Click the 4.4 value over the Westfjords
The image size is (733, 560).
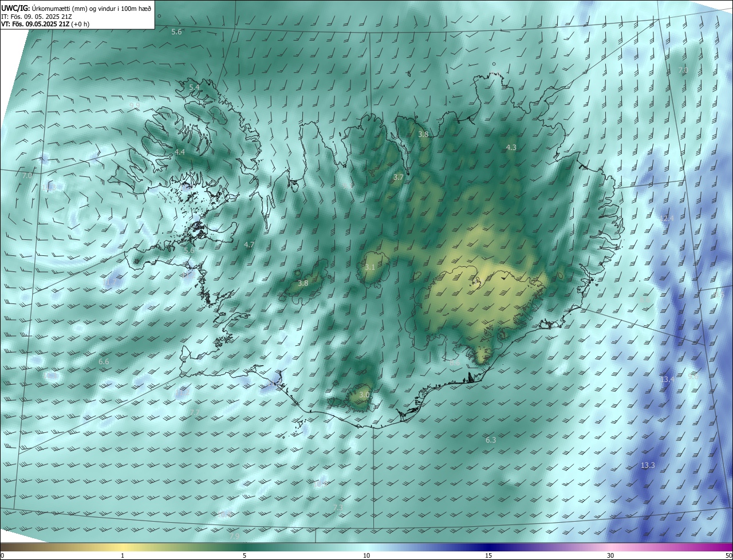(x=180, y=152)
